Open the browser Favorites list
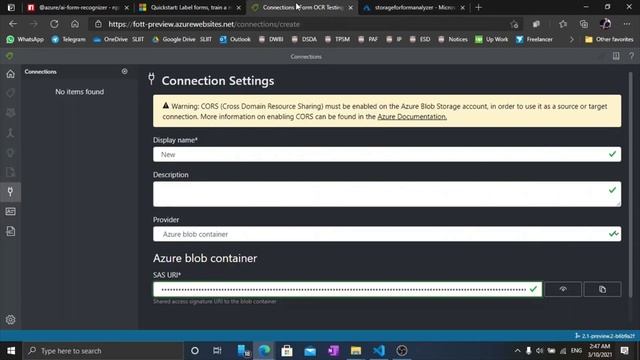The width and height of the screenshot is (640, 360). (563, 24)
